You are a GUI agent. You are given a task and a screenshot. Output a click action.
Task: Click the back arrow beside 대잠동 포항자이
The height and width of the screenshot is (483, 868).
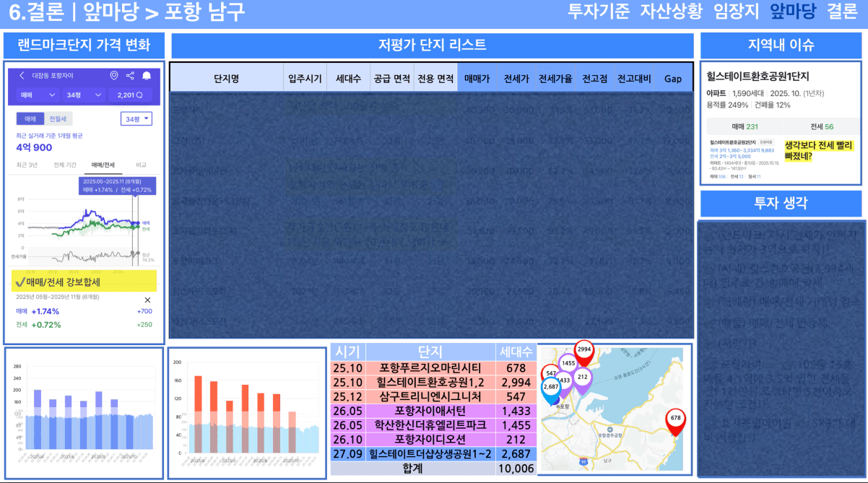[x=22, y=76]
